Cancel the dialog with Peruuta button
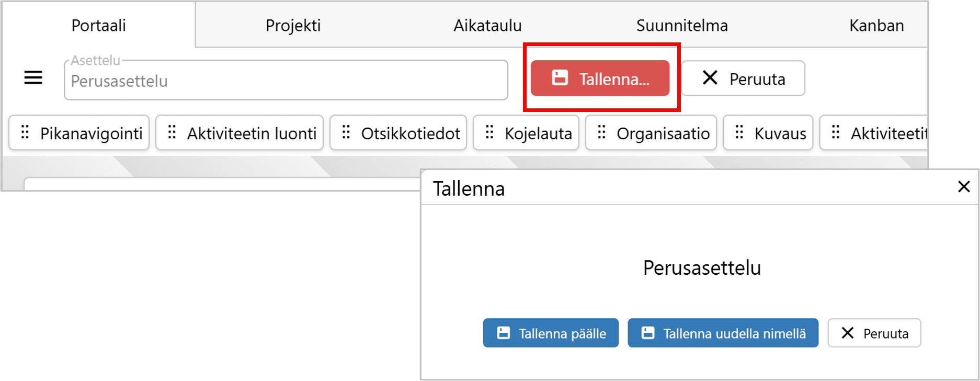 click(874, 333)
